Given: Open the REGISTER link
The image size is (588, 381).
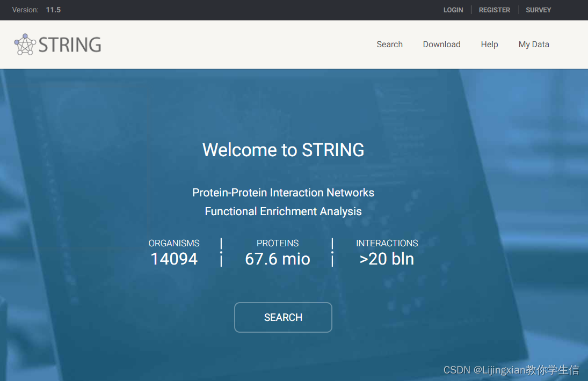Looking at the screenshot, I should pyautogui.click(x=494, y=10).
